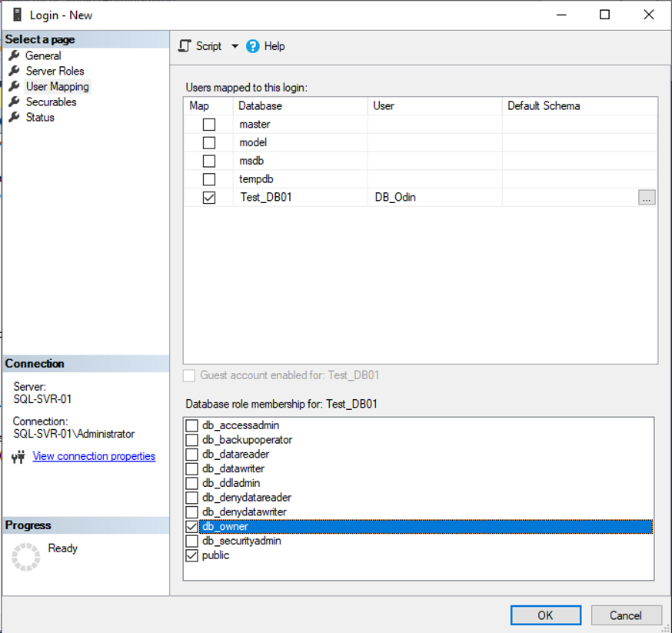Viewport: 672px width, 633px height.
Task: Click the Map column header
Action: point(208,106)
